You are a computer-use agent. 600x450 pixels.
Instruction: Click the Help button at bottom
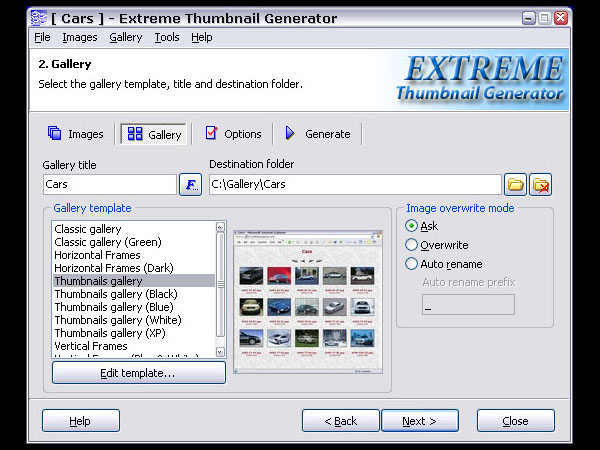point(81,421)
